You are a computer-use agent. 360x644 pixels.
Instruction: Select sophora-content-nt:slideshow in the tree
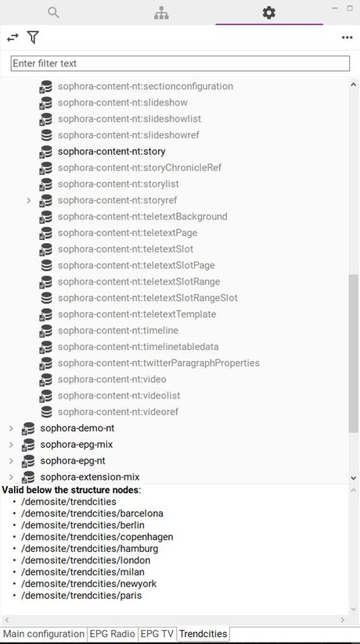[123, 102]
